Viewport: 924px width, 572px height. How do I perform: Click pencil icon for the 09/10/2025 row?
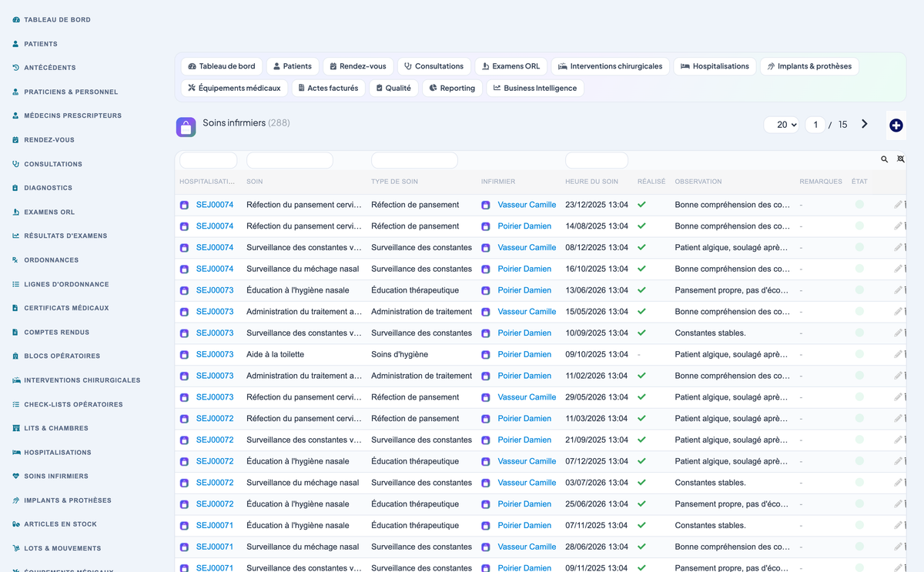(898, 354)
